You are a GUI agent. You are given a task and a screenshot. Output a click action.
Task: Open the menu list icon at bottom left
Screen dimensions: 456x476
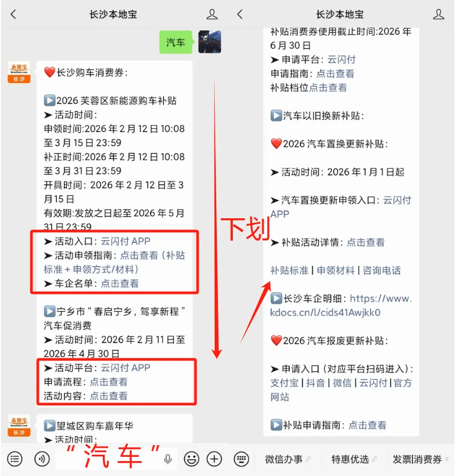14,459
